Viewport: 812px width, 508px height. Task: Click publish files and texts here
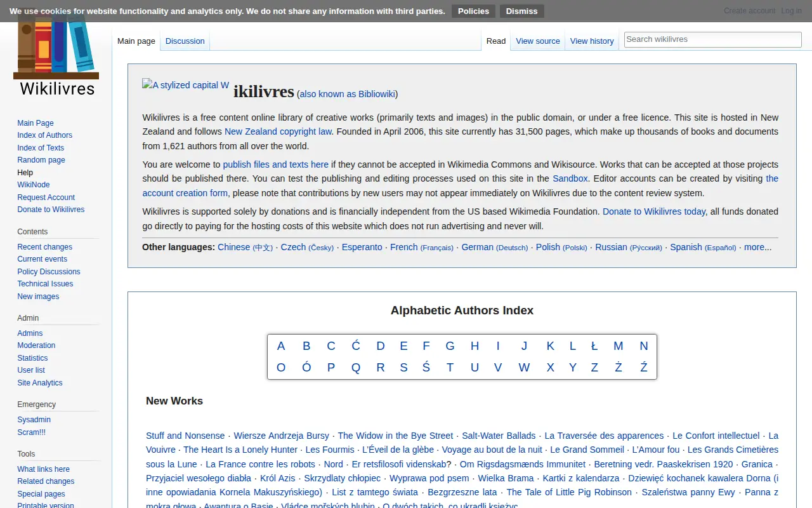pyautogui.click(x=275, y=164)
